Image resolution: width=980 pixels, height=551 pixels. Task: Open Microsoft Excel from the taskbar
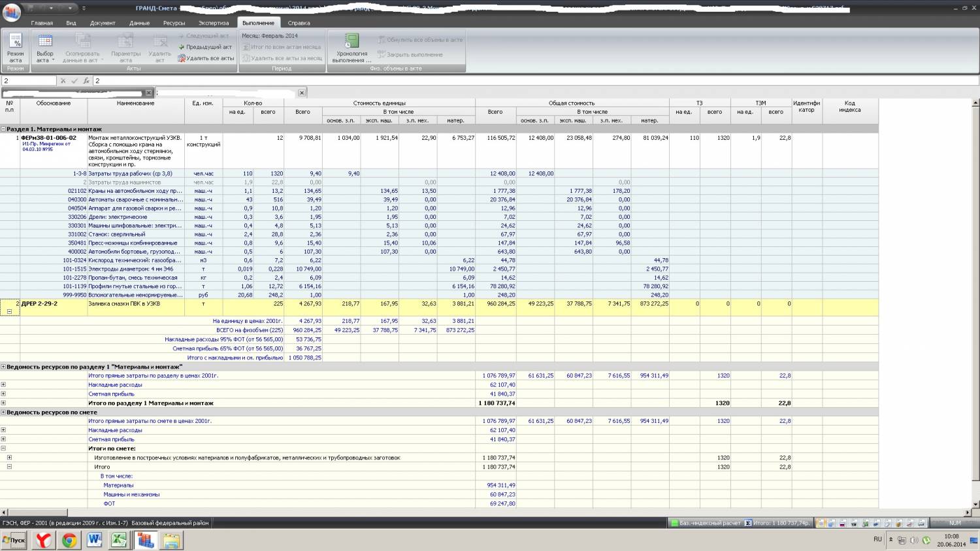119,540
